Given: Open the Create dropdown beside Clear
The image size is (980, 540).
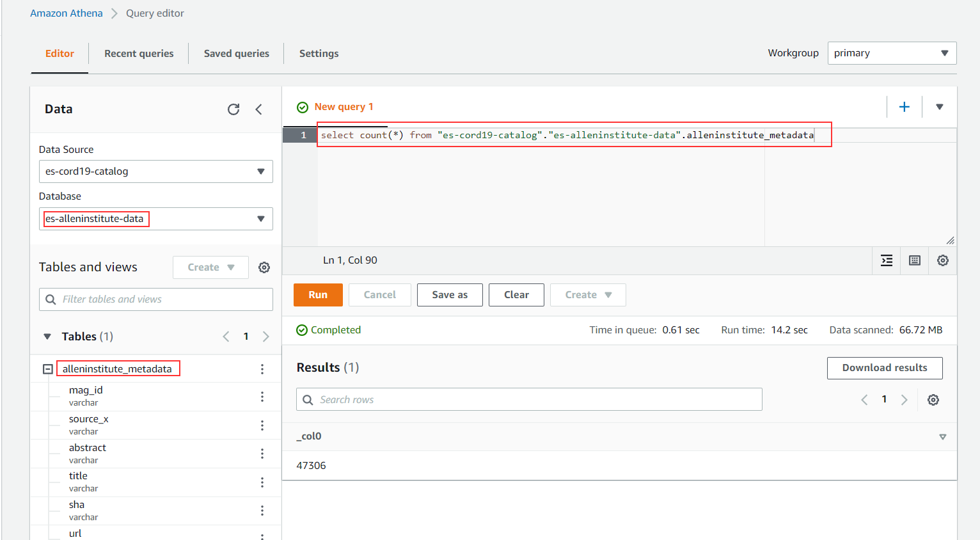Looking at the screenshot, I should coord(588,295).
